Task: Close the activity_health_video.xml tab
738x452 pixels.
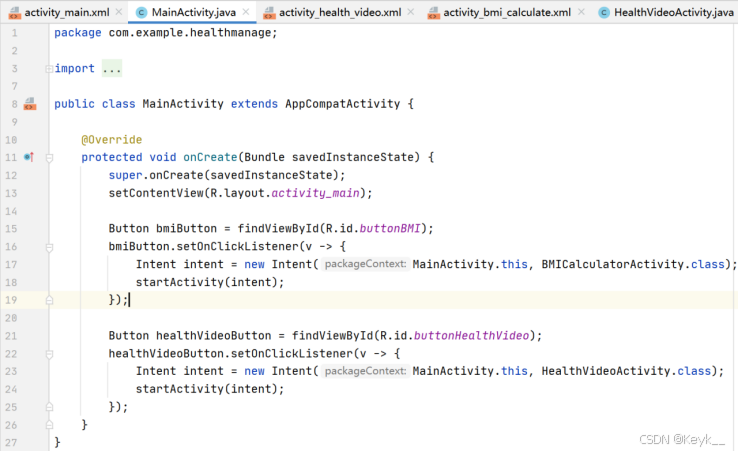Action: [x=411, y=12]
